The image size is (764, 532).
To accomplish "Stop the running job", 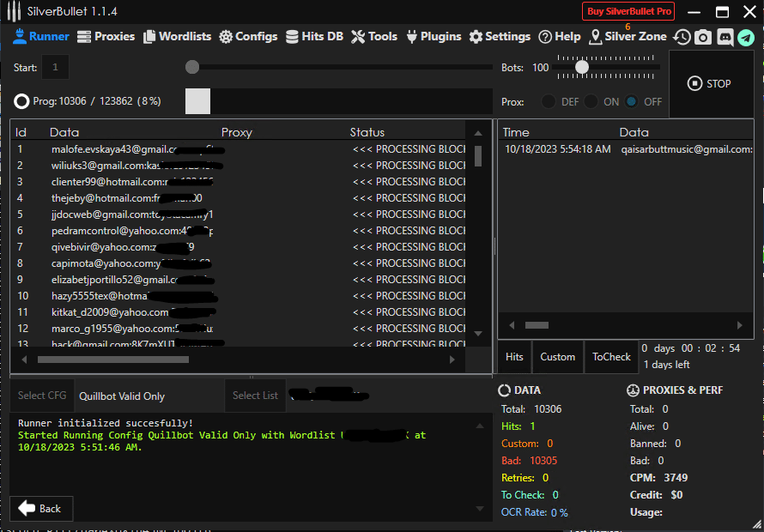I will coord(711,84).
